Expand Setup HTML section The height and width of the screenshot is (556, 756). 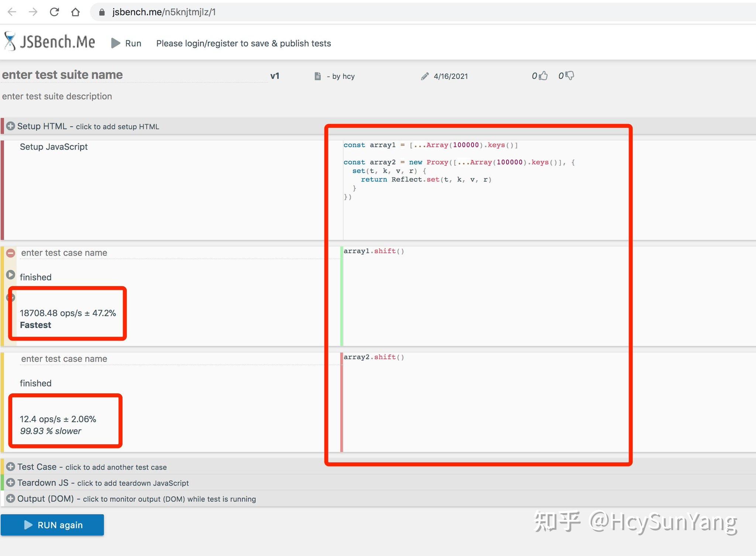(x=11, y=126)
